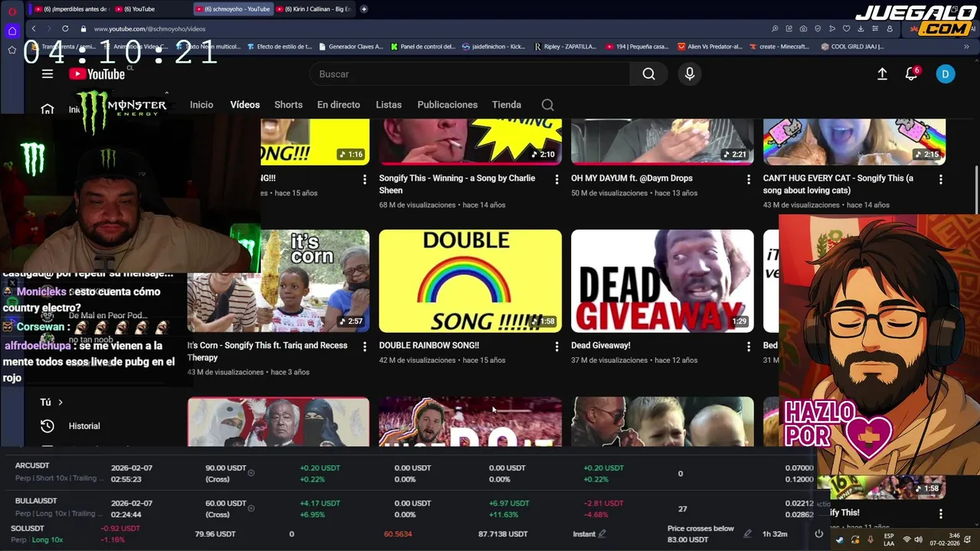The image size is (980, 551).
Task: Play the it's corn video thumbnail
Action: click(x=278, y=281)
